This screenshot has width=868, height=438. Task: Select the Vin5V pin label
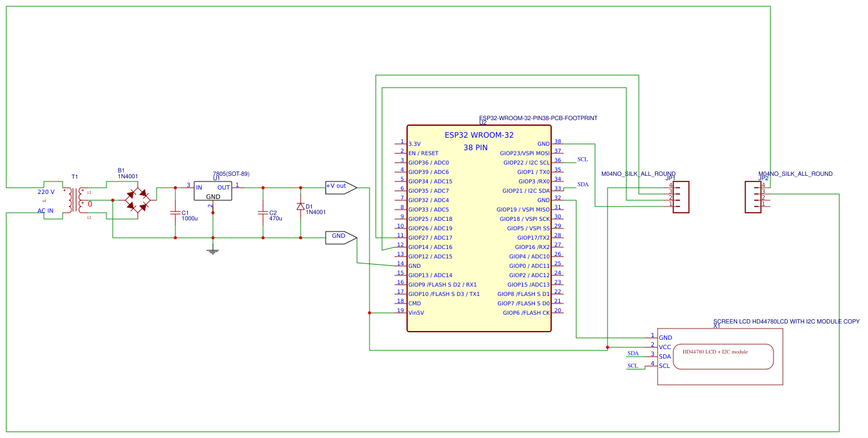(416, 313)
